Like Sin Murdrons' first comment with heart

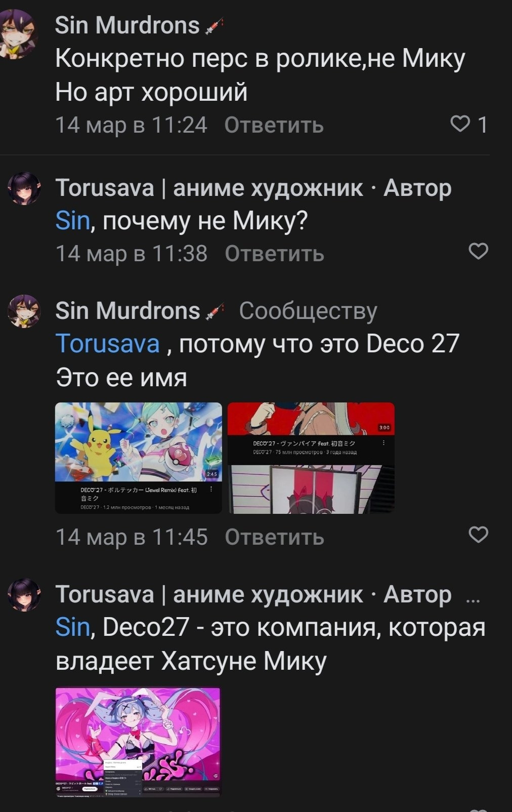460,124
